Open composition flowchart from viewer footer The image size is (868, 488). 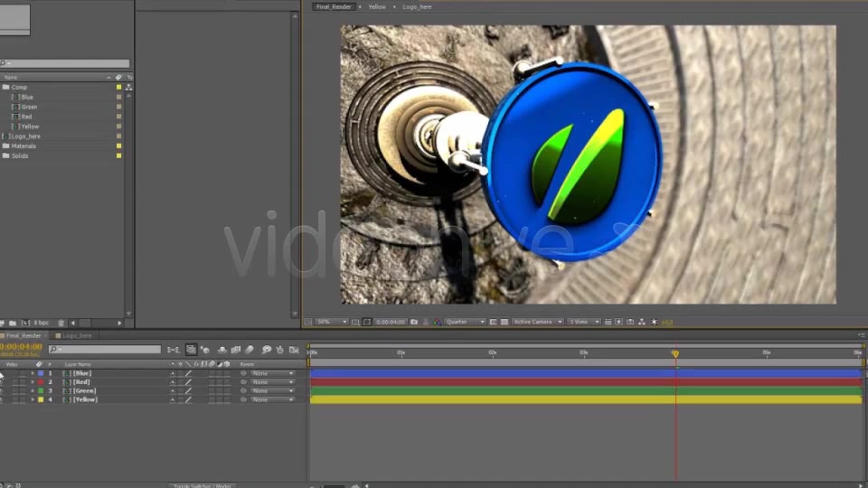coord(642,322)
